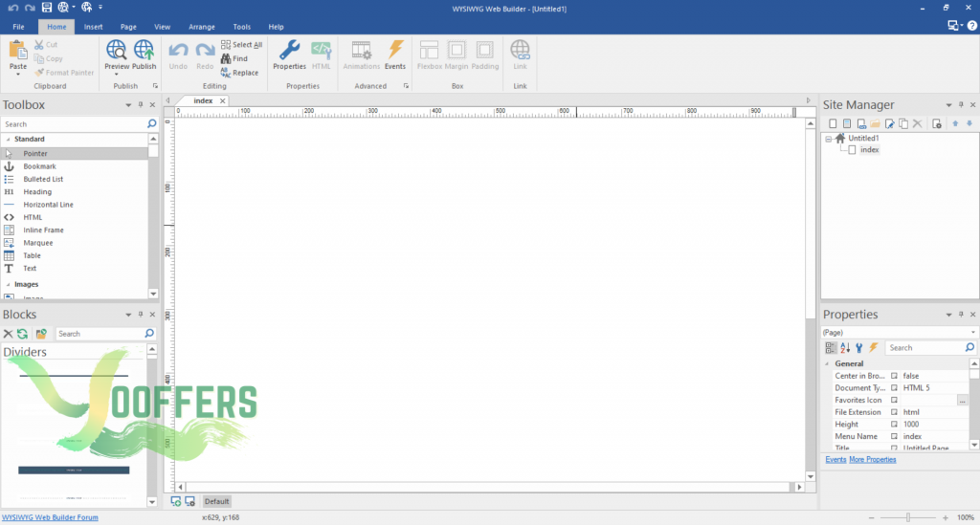This screenshot has width=980, height=525.
Task: Click the Events lightning icon in ribbon
Action: (395, 50)
